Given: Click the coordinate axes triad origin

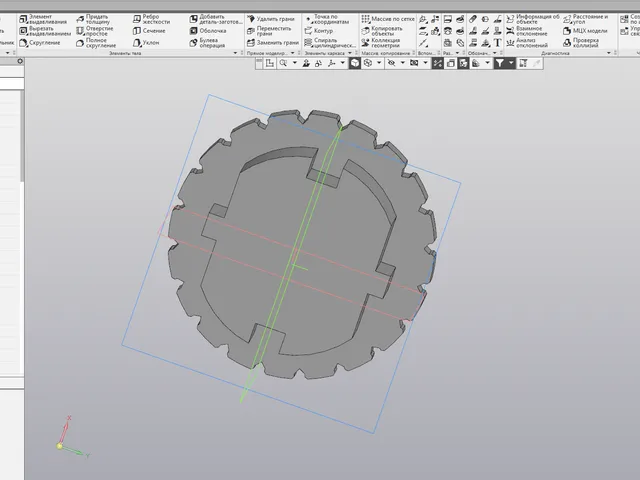Looking at the screenshot, I should point(60,446).
